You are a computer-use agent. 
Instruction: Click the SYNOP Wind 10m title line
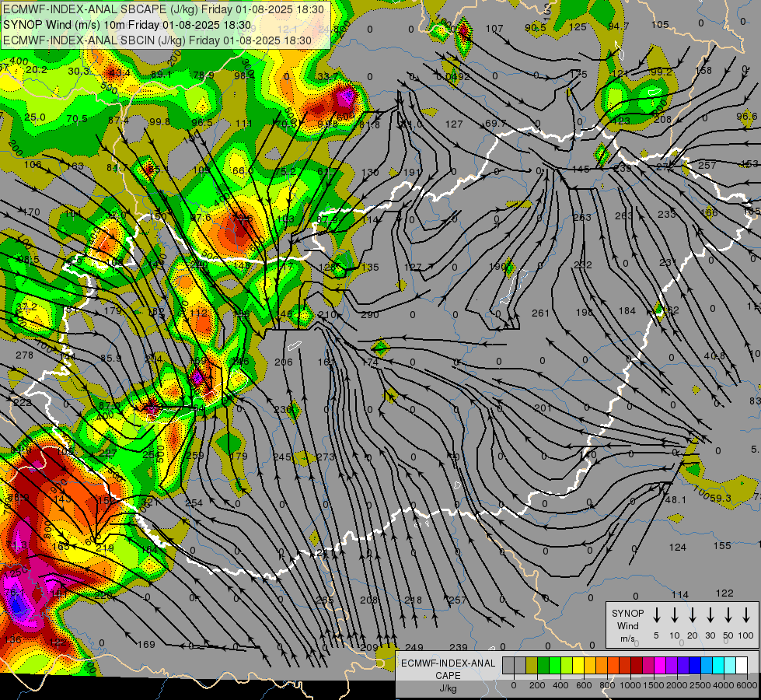[x=127, y=25]
